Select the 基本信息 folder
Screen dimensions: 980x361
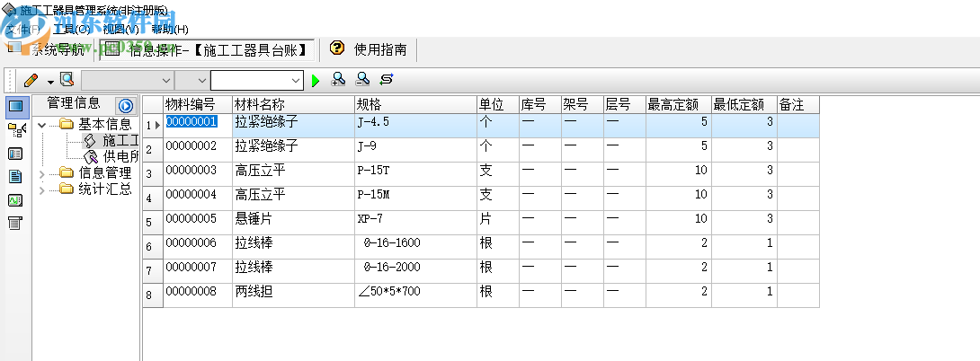(x=95, y=124)
